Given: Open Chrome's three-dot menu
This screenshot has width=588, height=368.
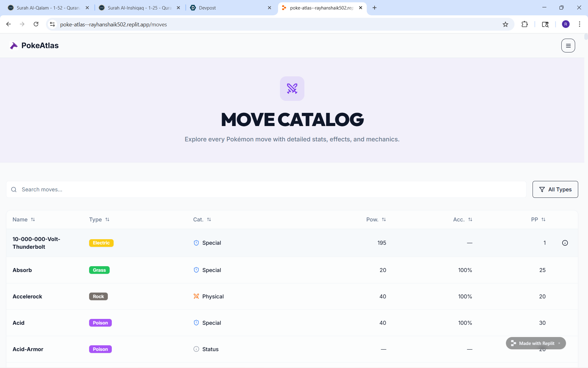Looking at the screenshot, I should (579, 24).
